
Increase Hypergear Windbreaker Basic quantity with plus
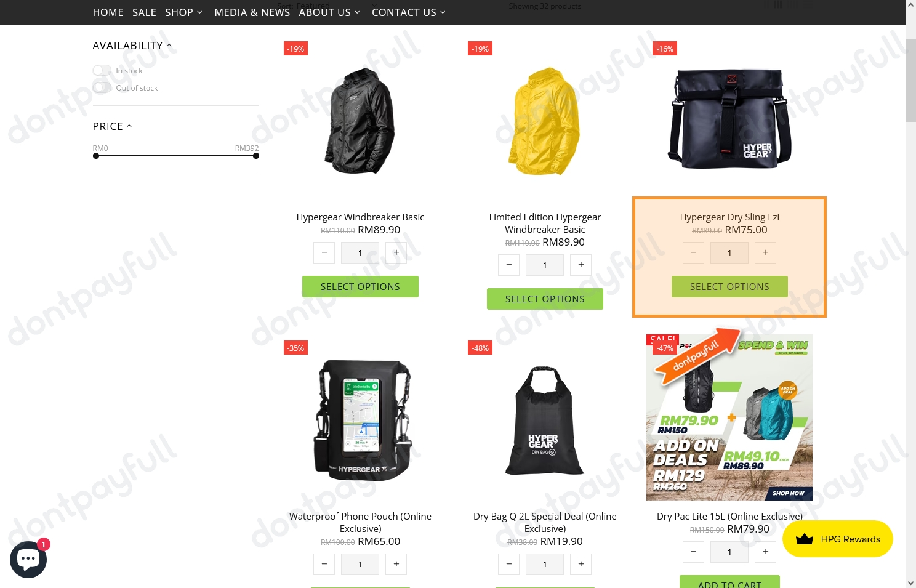396,252
